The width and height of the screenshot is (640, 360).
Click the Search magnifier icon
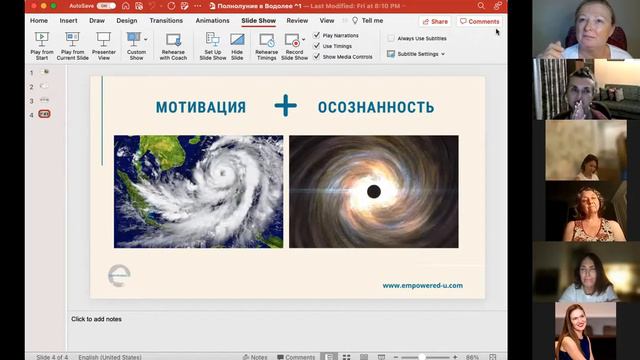[x=481, y=6]
